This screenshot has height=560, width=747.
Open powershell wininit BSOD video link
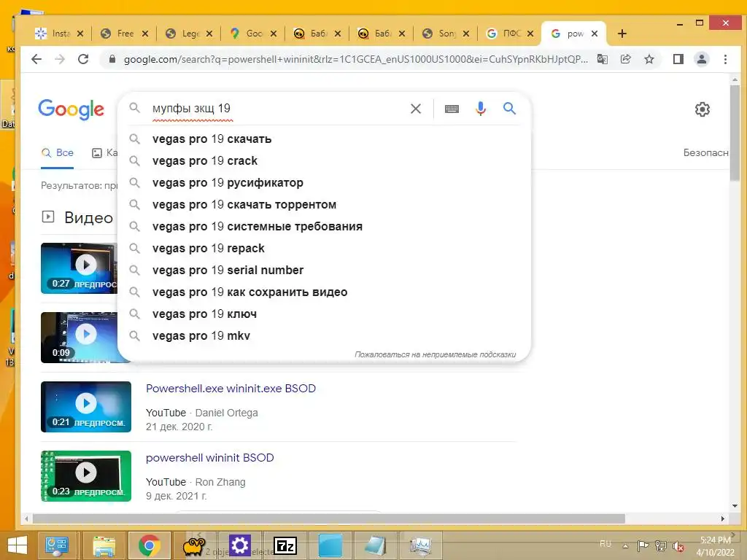click(x=209, y=458)
